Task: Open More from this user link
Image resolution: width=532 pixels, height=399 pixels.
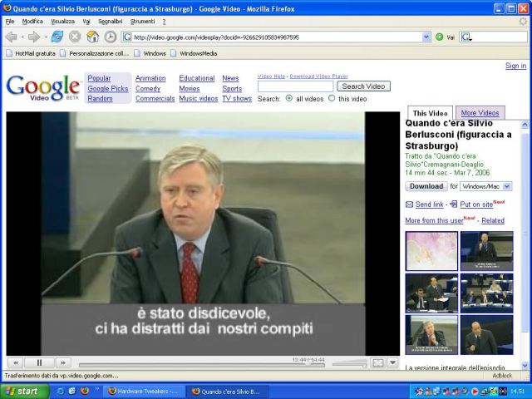Action: (434, 220)
